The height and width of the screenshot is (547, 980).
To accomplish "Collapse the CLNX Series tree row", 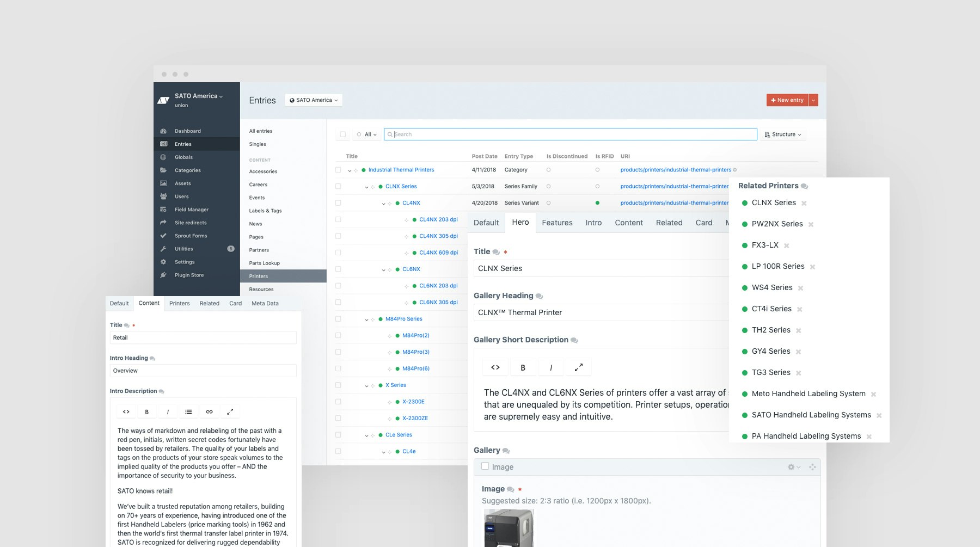I will point(366,187).
